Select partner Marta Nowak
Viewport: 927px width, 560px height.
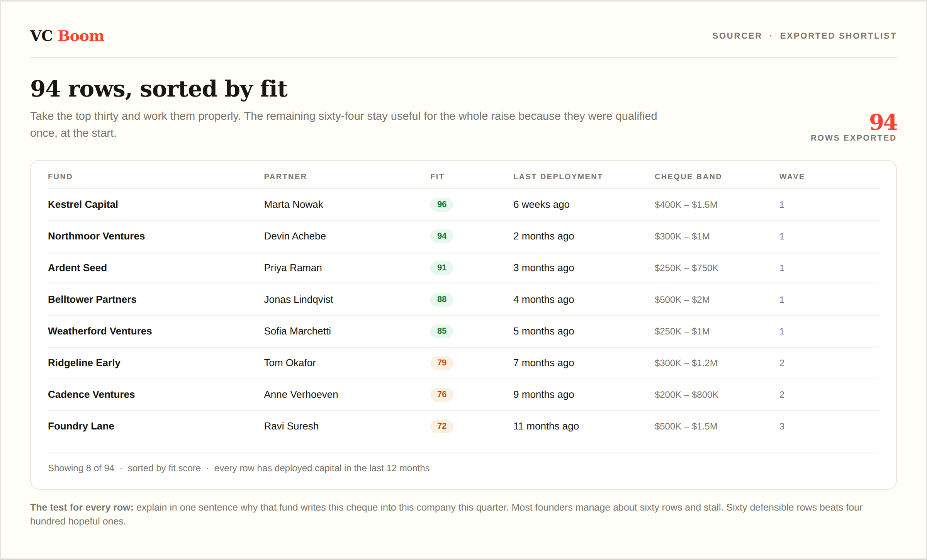pyautogui.click(x=294, y=204)
